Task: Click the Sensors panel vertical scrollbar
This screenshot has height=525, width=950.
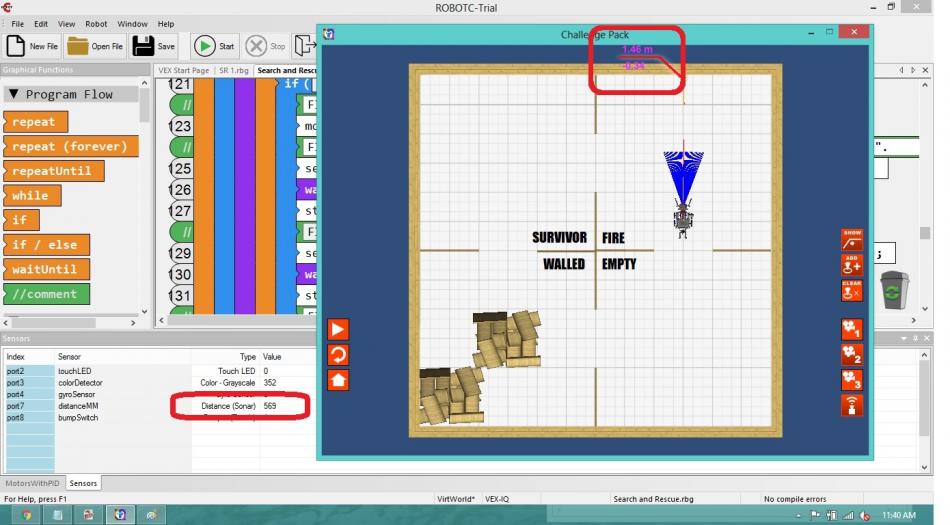Action: click(x=924, y=411)
